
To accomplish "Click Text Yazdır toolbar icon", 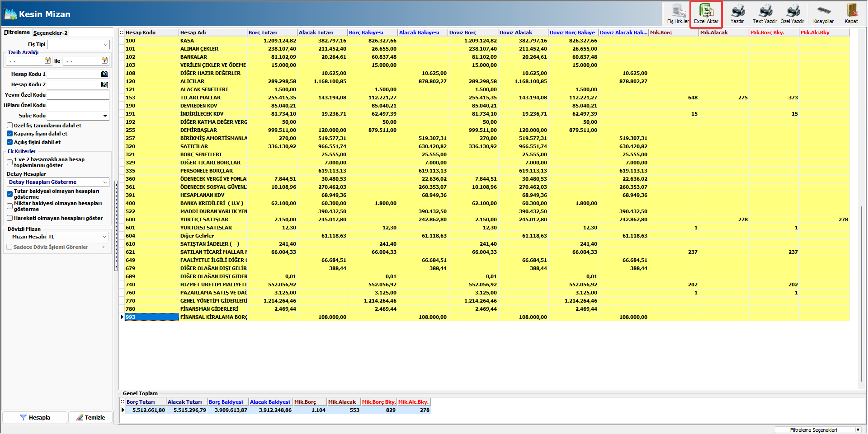I will click(765, 14).
